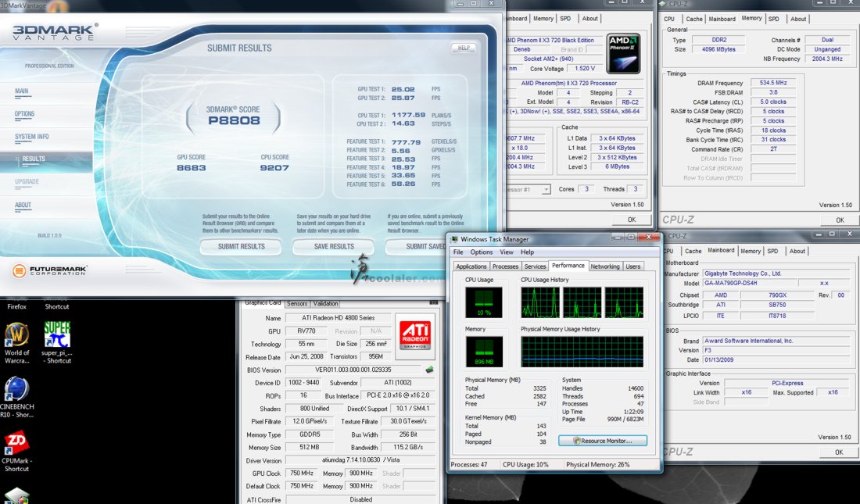
Task: Click the CPU score value "9207"
Action: [x=274, y=168]
